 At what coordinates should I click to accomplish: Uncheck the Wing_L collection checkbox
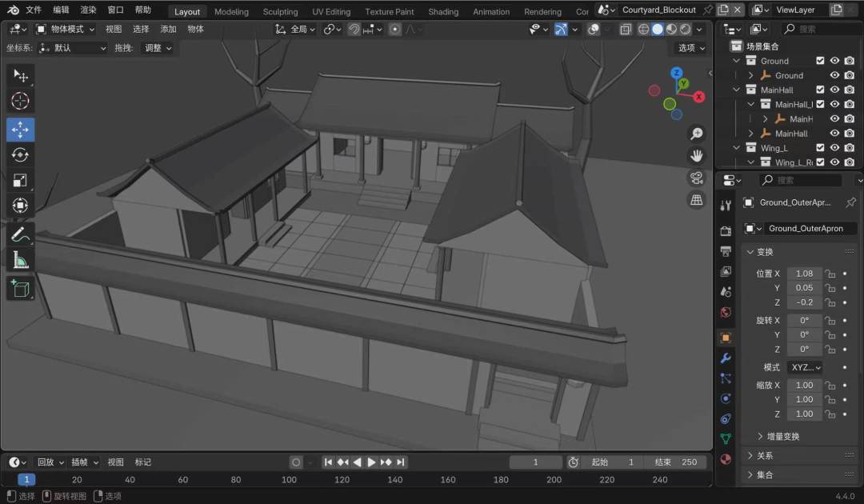coord(820,148)
